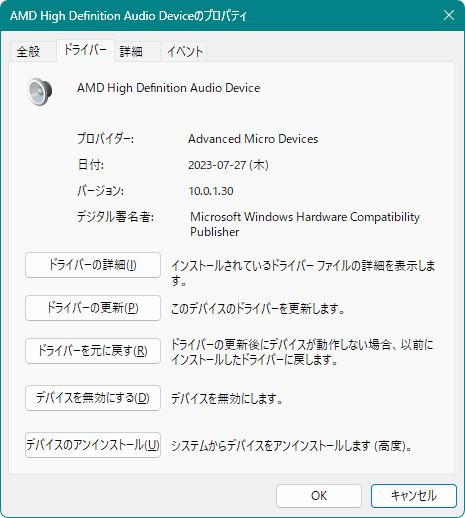Click the 日付: label
Screen dimensions: 465x518
pyautogui.click(x=91, y=165)
